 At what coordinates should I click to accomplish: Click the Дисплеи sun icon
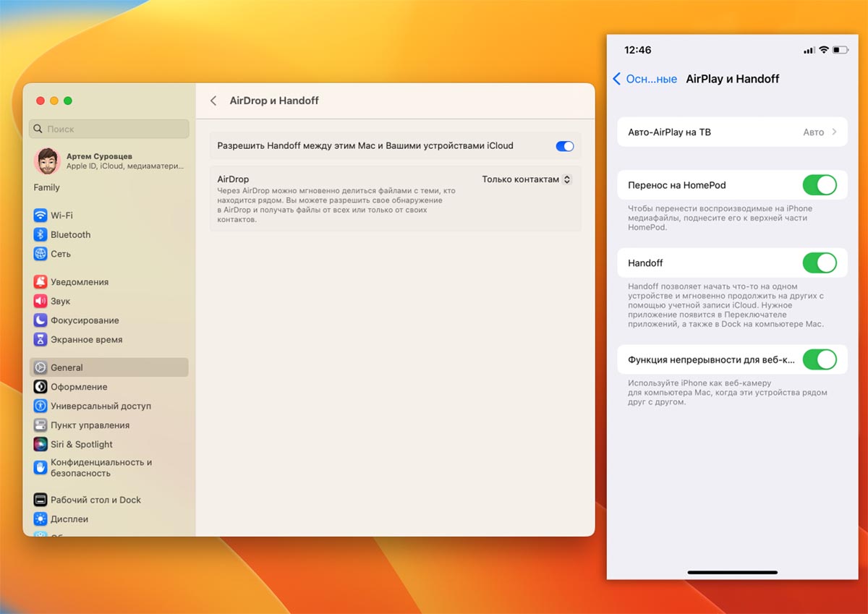[40, 519]
